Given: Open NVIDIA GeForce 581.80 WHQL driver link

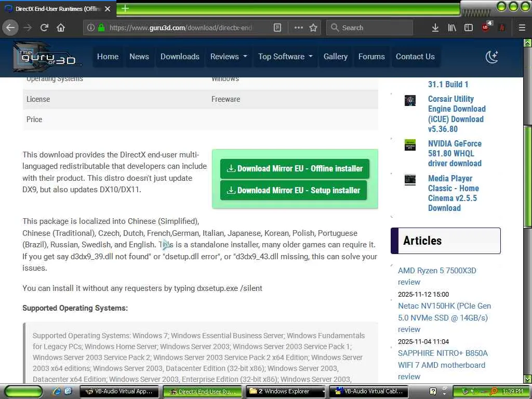Looking at the screenshot, I should 455,153.
